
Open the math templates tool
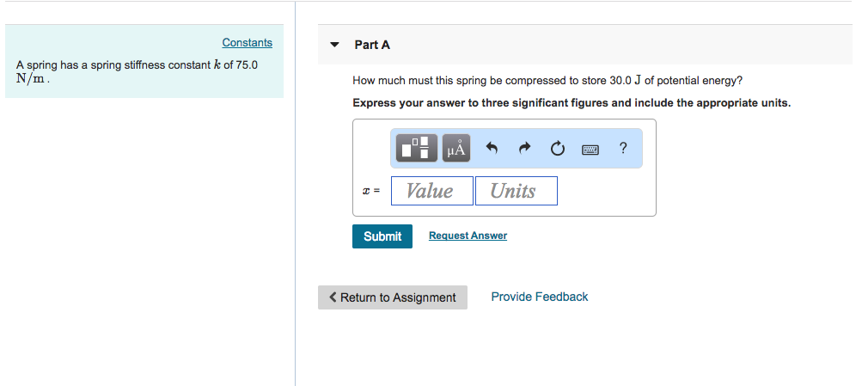tap(417, 149)
